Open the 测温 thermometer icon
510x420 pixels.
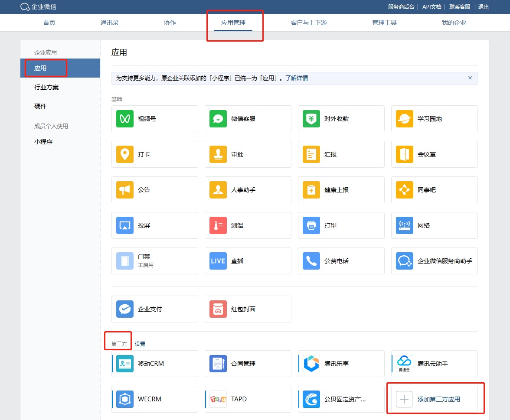tap(218, 225)
